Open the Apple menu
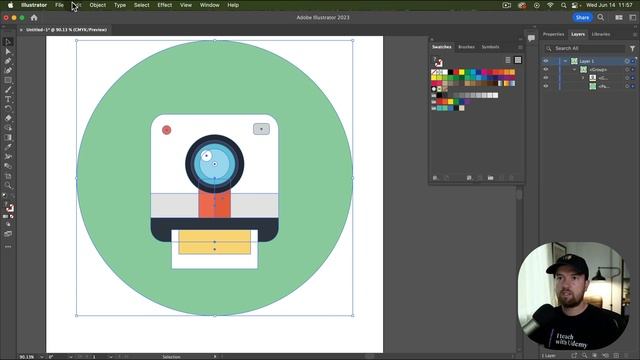Screen dimensions: 640x360 point(10,5)
